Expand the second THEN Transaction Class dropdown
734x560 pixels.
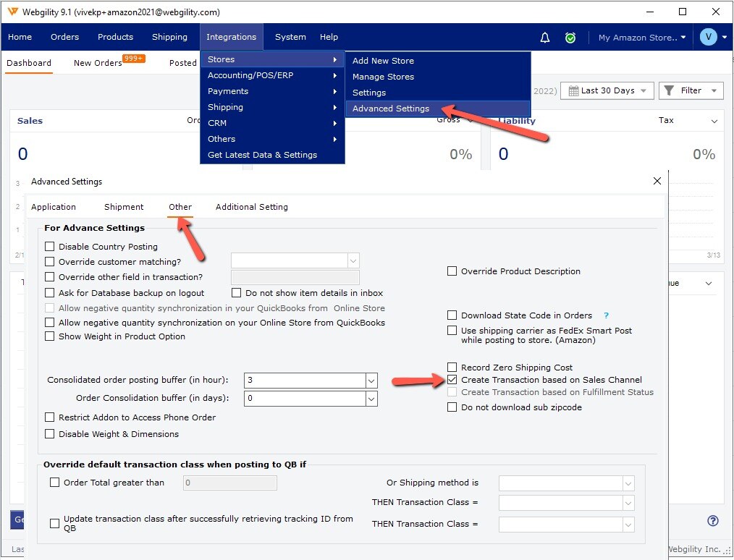(x=628, y=525)
